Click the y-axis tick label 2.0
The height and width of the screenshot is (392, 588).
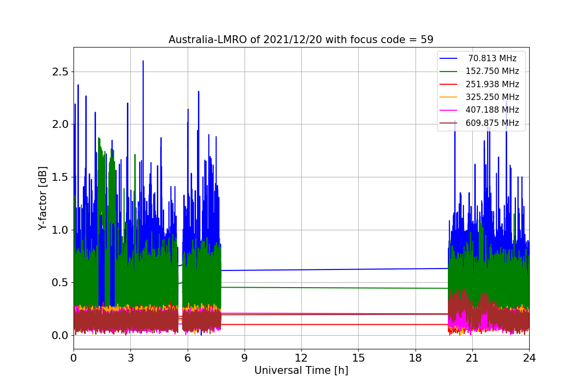pyautogui.click(x=60, y=124)
